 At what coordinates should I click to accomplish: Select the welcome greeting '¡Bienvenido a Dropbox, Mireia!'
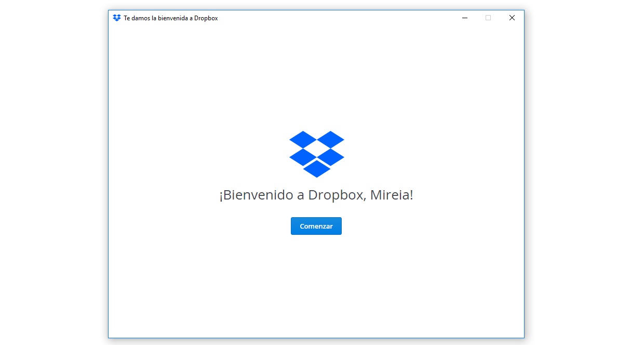click(x=316, y=195)
